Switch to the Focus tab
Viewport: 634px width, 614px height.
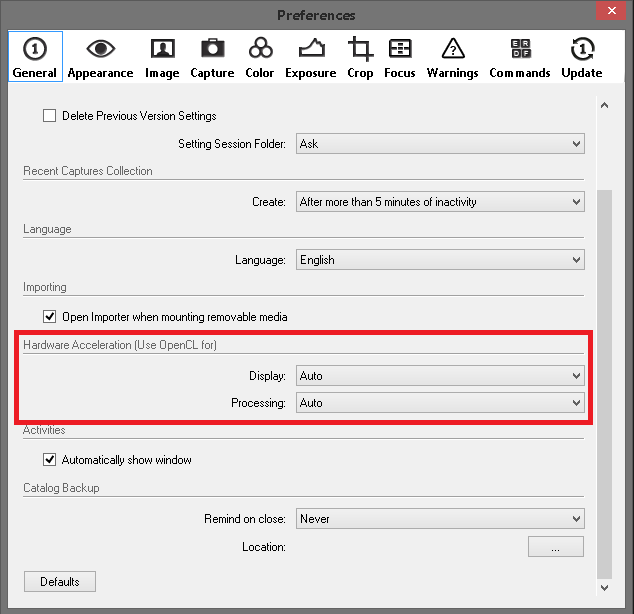coord(399,57)
